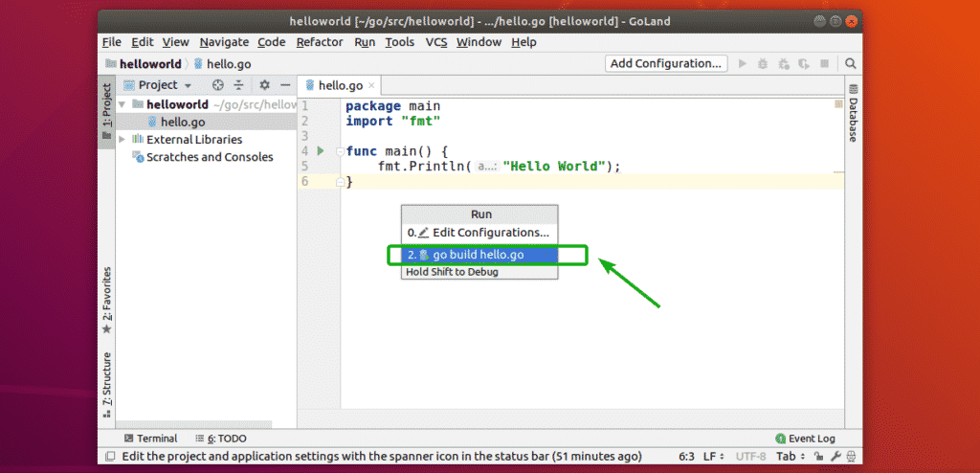Image resolution: width=980 pixels, height=473 pixels.
Task: Close the hello.go editor tab
Action: [x=371, y=85]
